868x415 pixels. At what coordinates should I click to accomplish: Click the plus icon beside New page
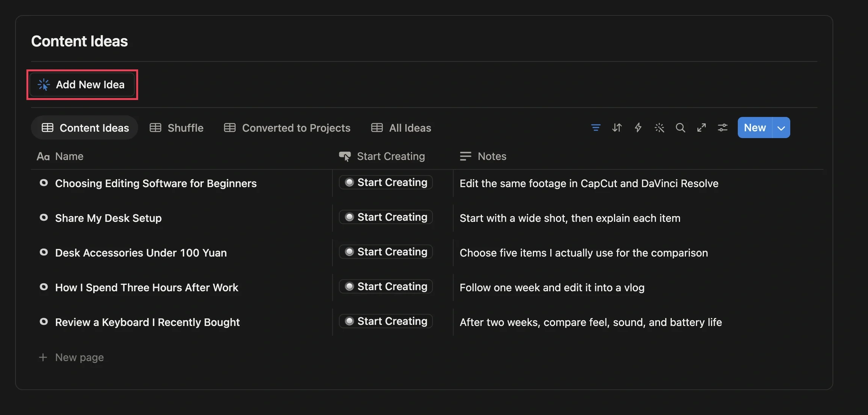pos(43,357)
